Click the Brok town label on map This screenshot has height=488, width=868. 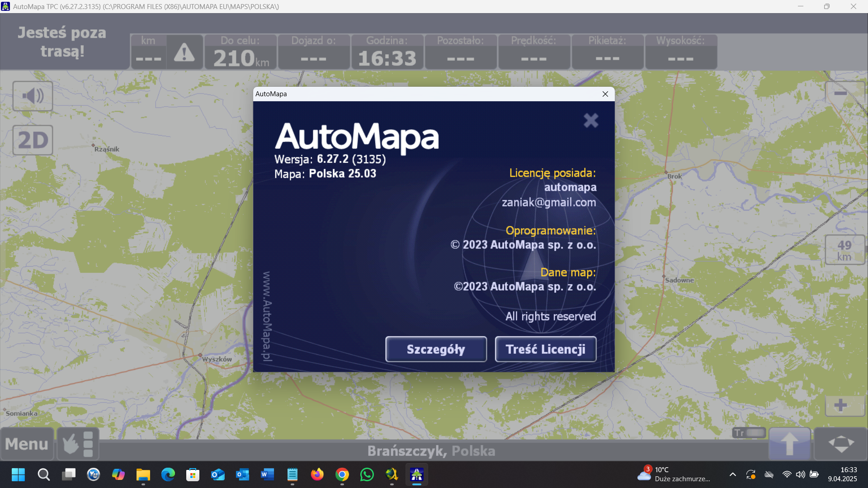tap(675, 176)
